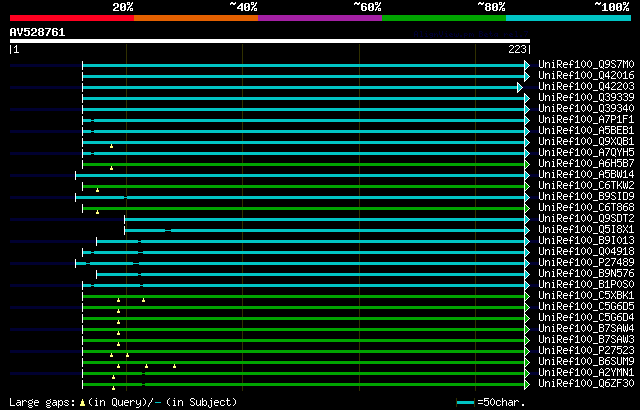640x410 pixels.
Task: Click the =50char. scale text
Action: 502,403
